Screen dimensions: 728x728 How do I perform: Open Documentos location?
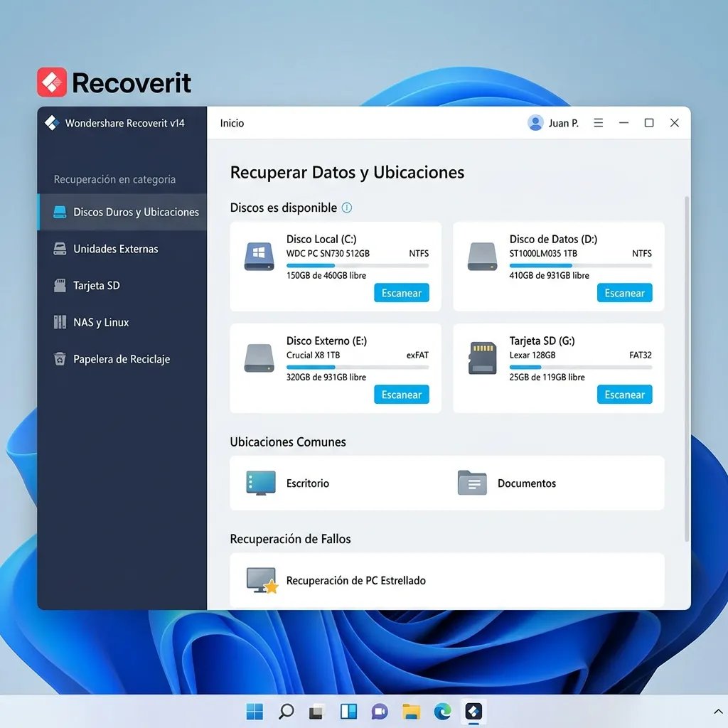pyautogui.click(x=506, y=483)
